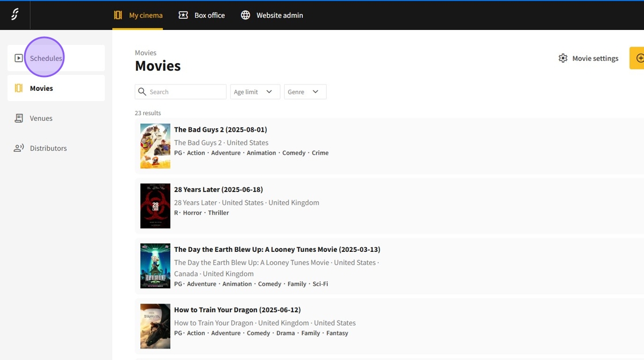Open How to Train Your Dragon title
The width and height of the screenshot is (644, 360).
237,310
